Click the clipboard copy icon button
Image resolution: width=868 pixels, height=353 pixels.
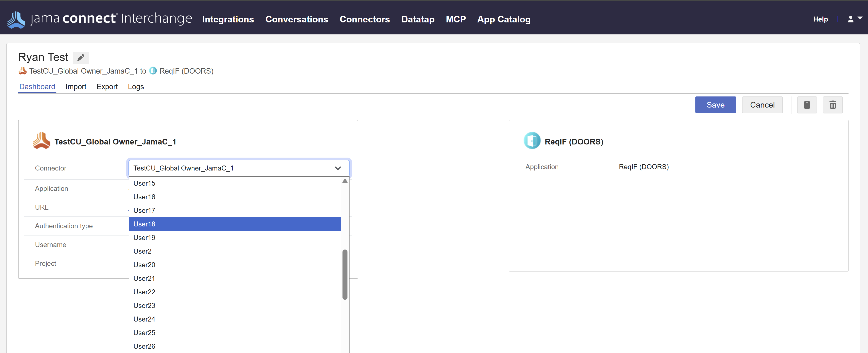(807, 105)
